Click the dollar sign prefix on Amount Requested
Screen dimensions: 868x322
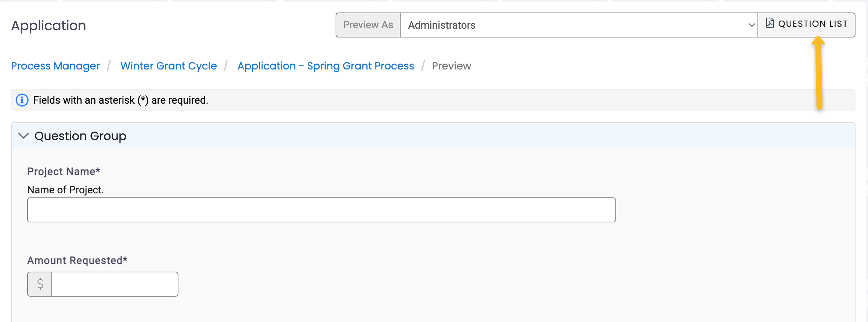39,284
